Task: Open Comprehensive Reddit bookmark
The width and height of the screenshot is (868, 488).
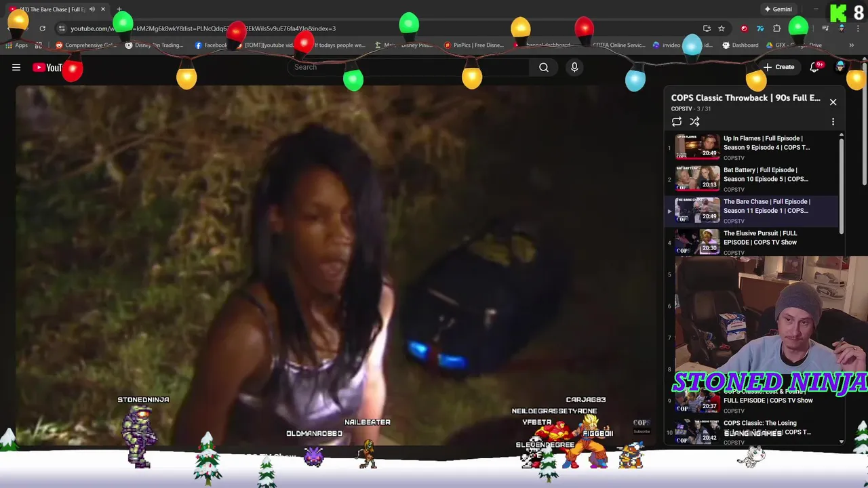Action: tap(86, 45)
